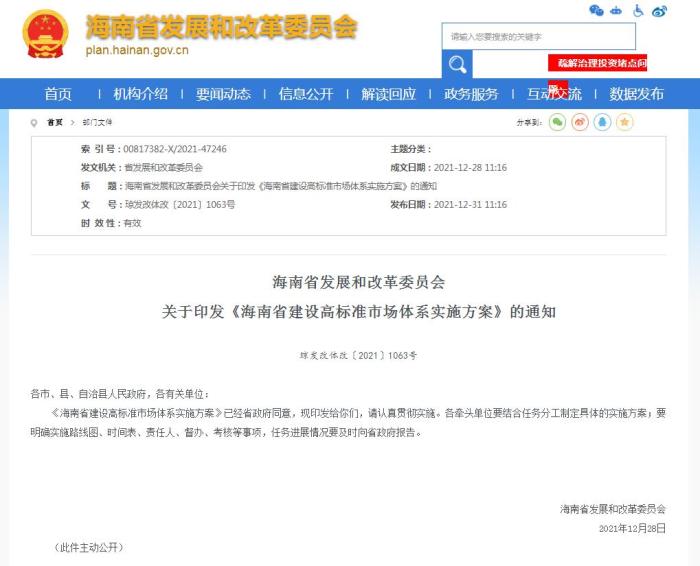The width and height of the screenshot is (700, 566).
Task: Click the 分享到 label
Action: 529,122
